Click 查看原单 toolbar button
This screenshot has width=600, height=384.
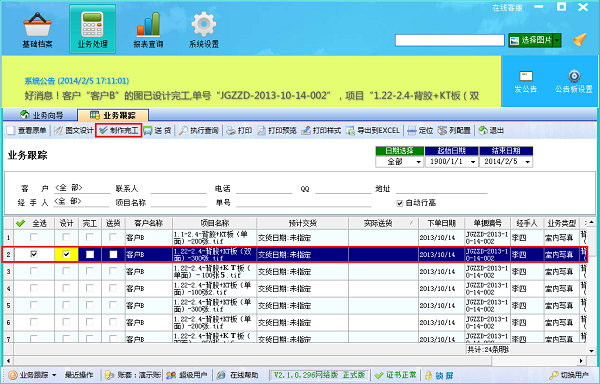pos(27,130)
